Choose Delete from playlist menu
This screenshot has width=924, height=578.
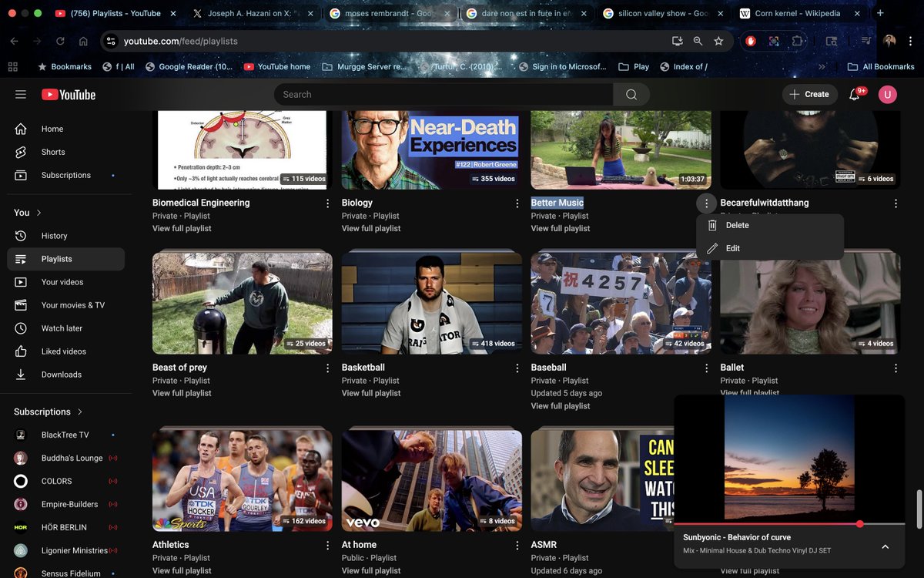click(770, 225)
